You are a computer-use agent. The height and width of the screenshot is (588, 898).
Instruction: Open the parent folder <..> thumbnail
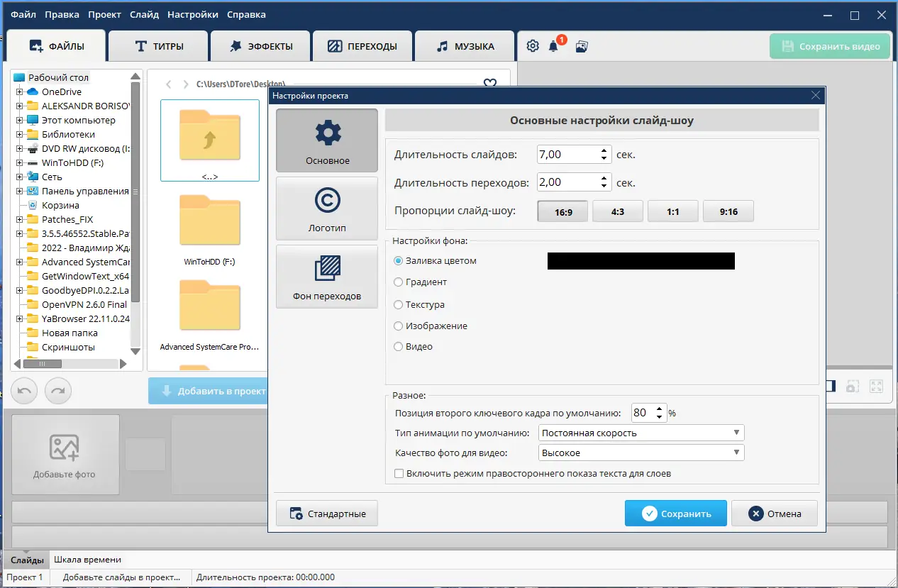pyautogui.click(x=210, y=140)
